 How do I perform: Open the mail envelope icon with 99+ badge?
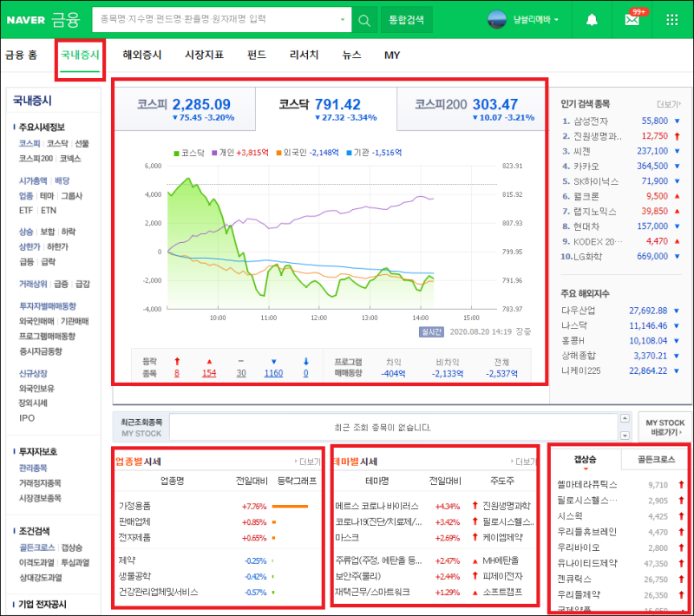[632, 19]
